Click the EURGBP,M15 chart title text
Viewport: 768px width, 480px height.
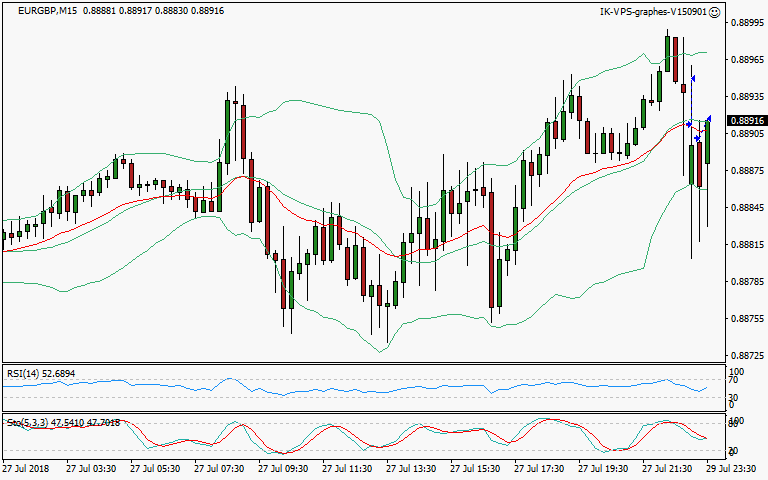[48, 10]
